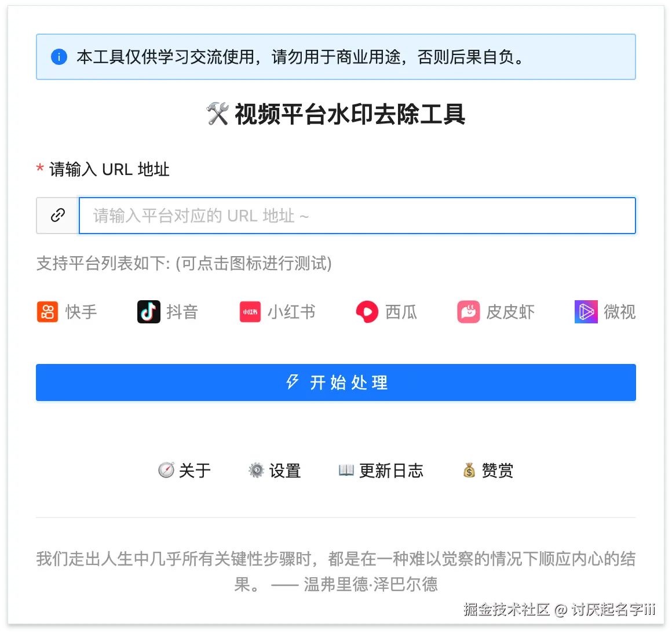
Task: Choose the Pipixia (皮皮虾) pink icon
Action: [469, 312]
